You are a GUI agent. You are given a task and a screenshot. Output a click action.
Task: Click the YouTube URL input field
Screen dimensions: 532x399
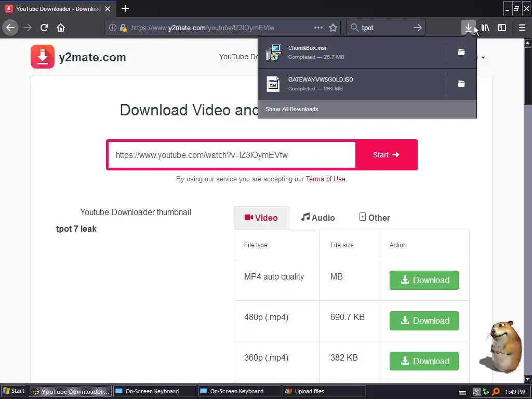[x=231, y=155]
